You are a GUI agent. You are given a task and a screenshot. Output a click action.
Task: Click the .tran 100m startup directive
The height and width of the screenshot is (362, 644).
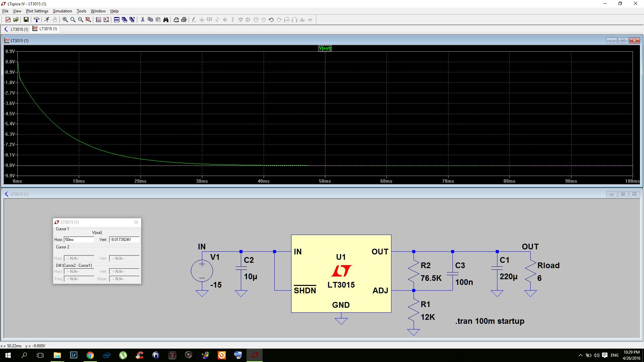point(490,321)
